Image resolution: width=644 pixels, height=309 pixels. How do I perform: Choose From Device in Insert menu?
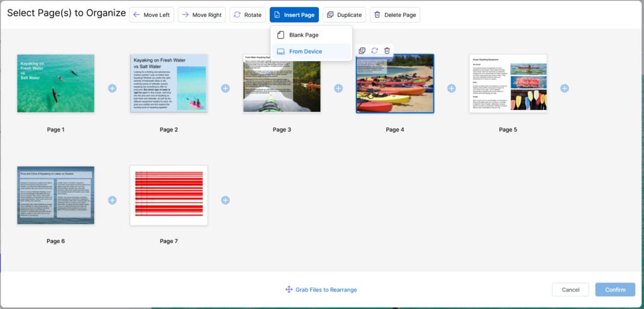[311, 52]
